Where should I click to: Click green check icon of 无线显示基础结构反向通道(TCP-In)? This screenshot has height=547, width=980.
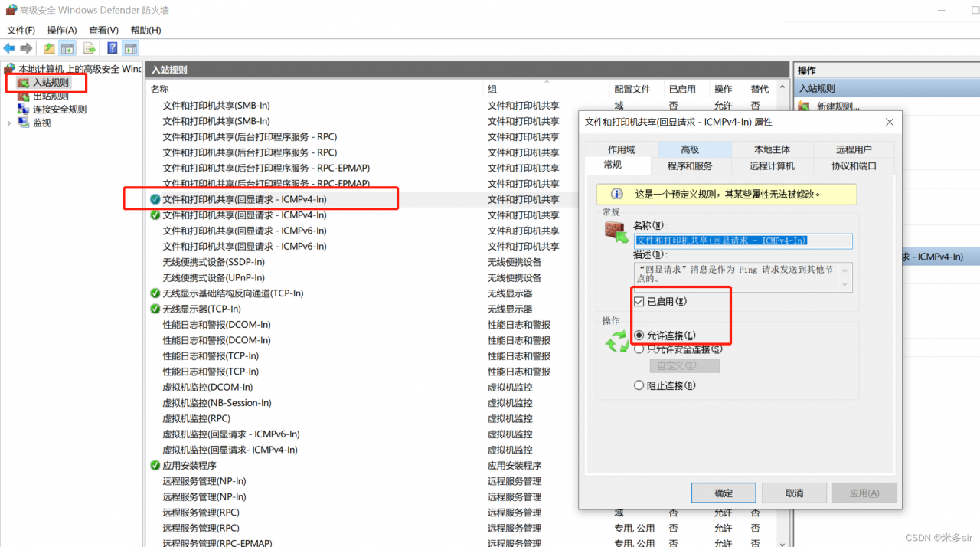(x=155, y=293)
